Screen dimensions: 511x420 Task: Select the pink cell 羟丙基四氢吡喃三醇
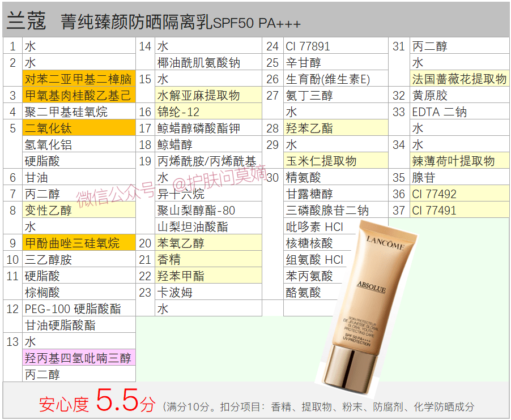click(x=79, y=358)
